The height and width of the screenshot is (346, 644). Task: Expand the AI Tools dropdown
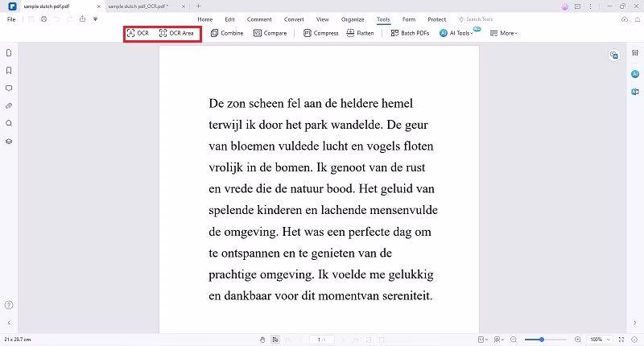pyautogui.click(x=456, y=33)
